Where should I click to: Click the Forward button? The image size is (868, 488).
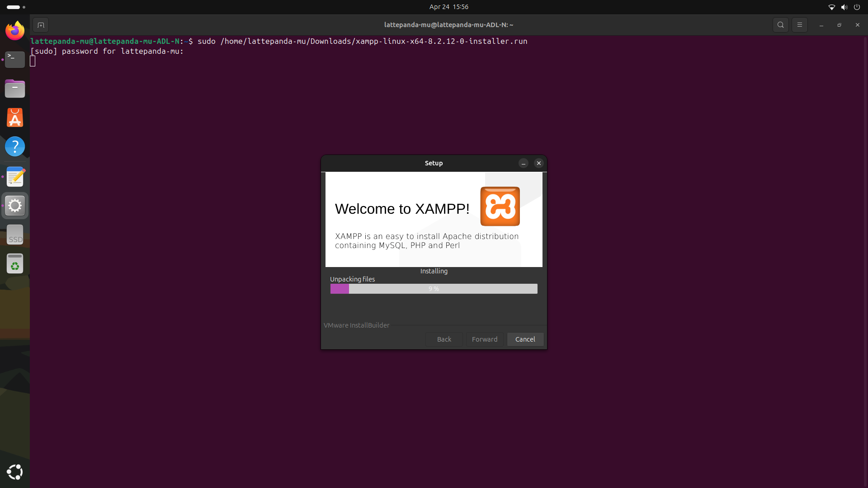484,339
